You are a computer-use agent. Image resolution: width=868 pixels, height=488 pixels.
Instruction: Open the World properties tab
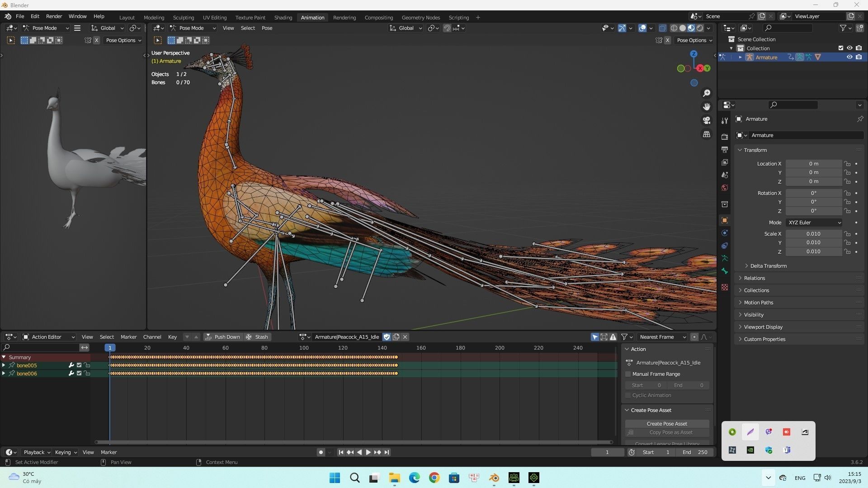coord(725,188)
